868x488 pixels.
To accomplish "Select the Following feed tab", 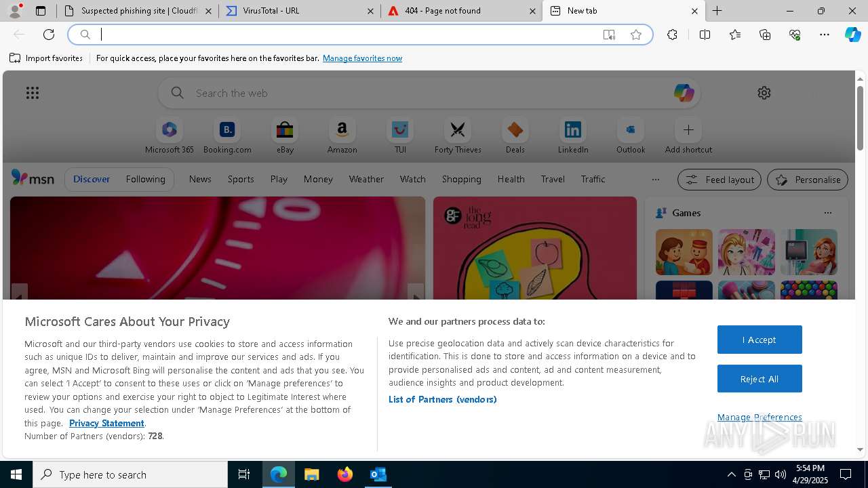I will 145,179.
